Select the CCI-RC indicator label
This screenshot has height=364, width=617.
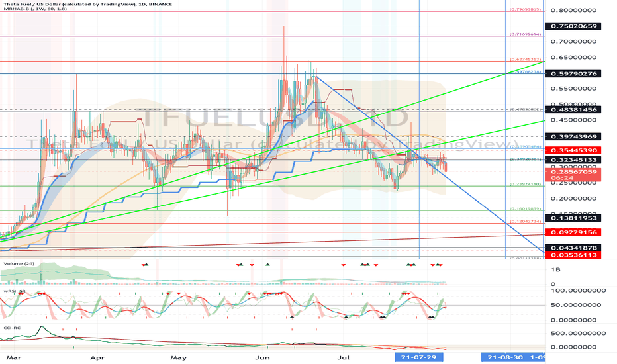coord(12,328)
